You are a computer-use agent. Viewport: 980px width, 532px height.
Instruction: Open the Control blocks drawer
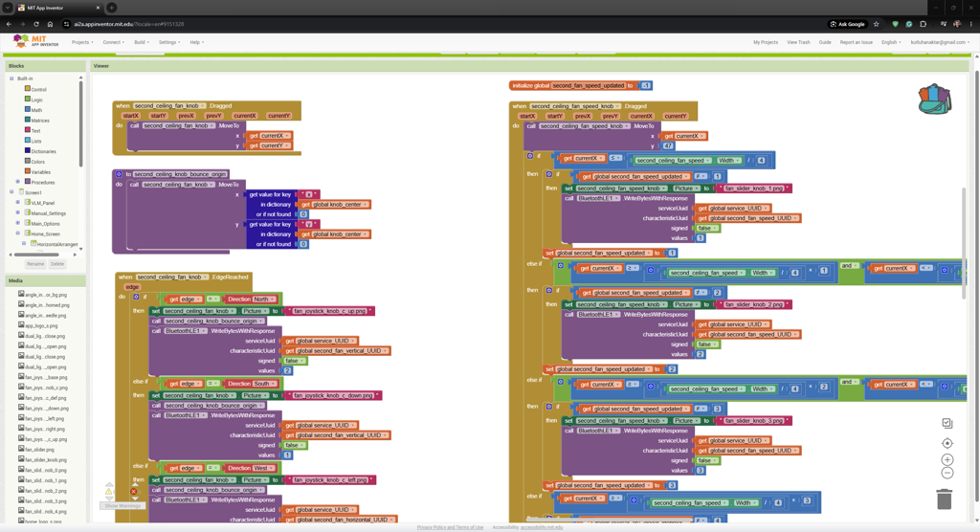(35, 89)
